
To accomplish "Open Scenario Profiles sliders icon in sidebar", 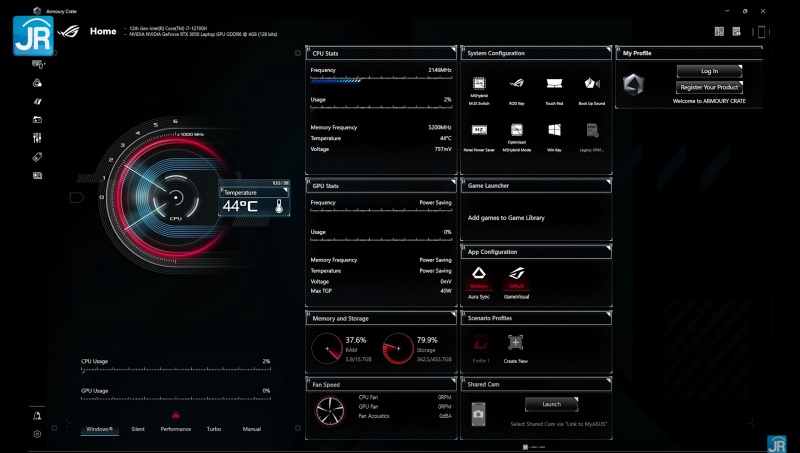I will tap(37, 138).
